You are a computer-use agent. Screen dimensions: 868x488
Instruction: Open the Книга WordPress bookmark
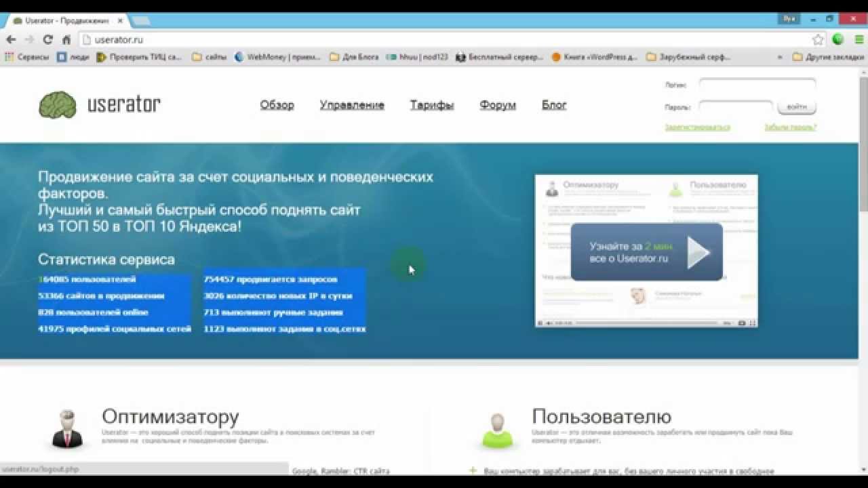point(595,58)
